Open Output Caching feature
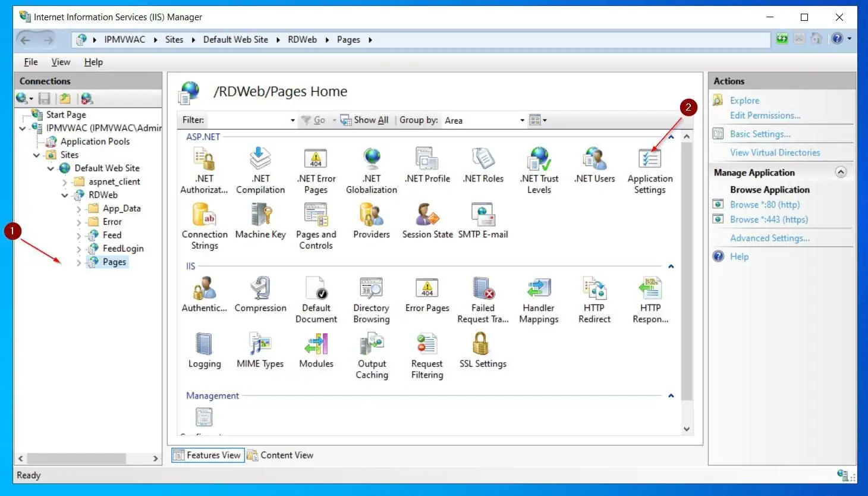 [x=372, y=356]
